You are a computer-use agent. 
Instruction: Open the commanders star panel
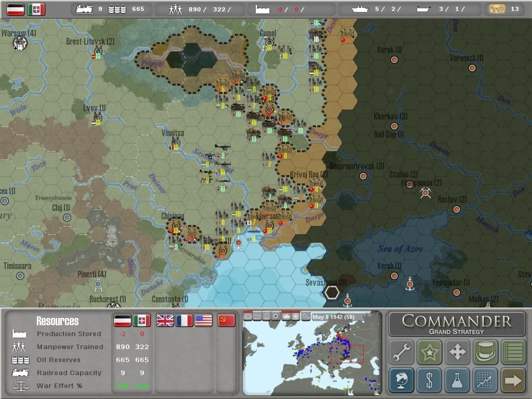pos(429,352)
